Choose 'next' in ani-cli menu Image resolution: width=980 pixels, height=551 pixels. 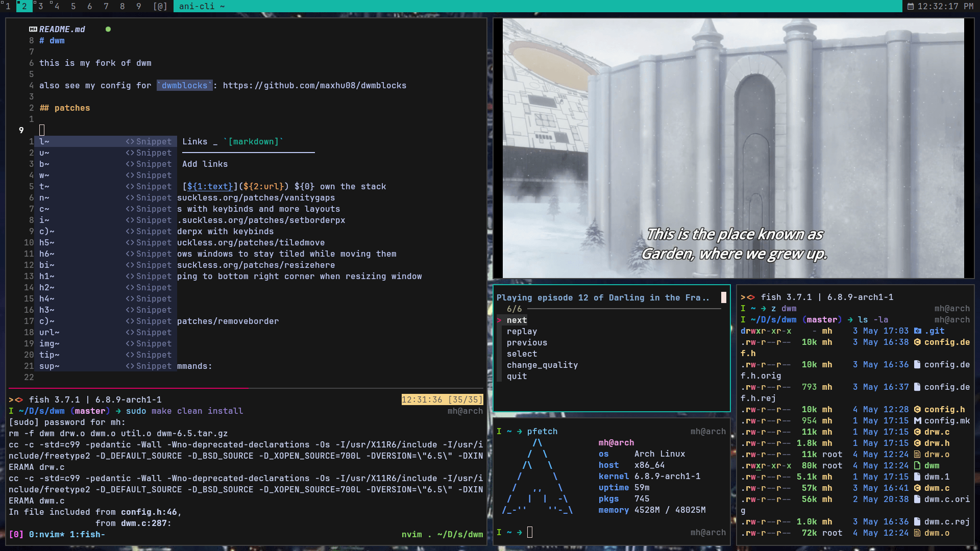click(517, 320)
